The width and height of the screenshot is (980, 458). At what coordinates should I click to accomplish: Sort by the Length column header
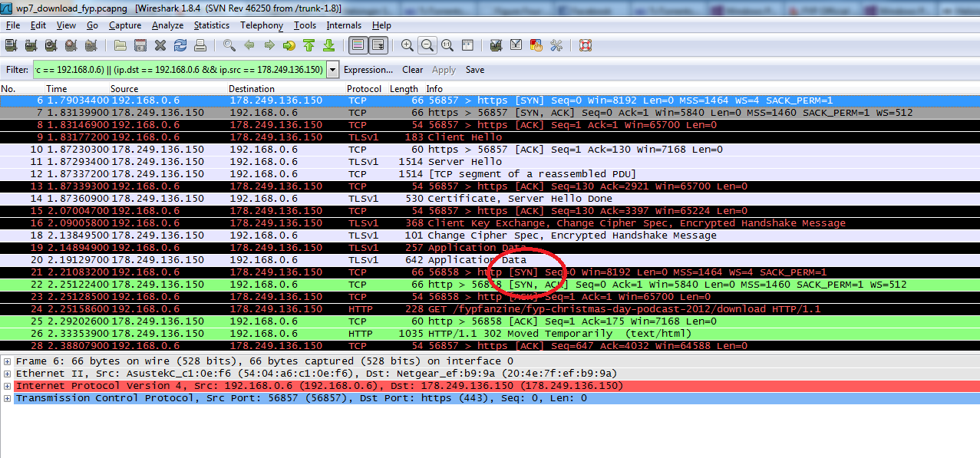[x=404, y=89]
